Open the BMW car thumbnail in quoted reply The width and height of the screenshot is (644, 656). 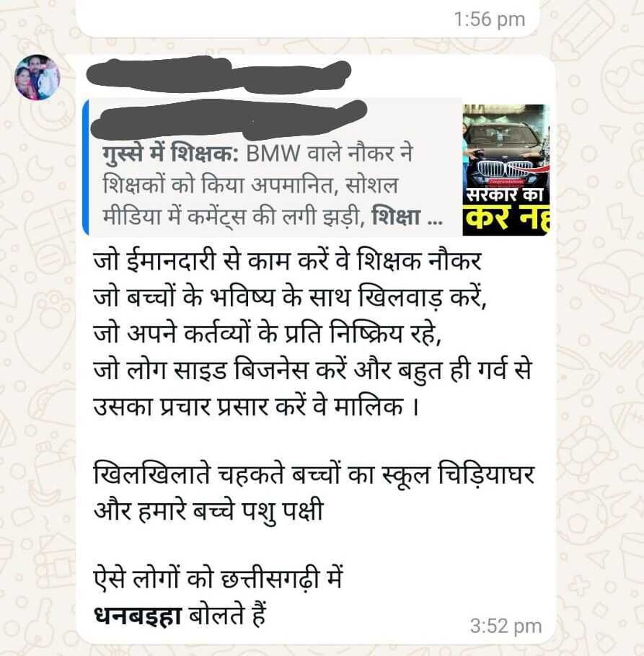(x=506, y=170)
